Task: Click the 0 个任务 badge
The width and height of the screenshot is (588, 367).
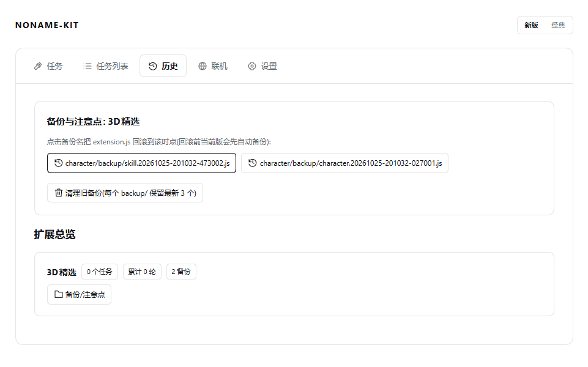Action: (x=99, y=272)
